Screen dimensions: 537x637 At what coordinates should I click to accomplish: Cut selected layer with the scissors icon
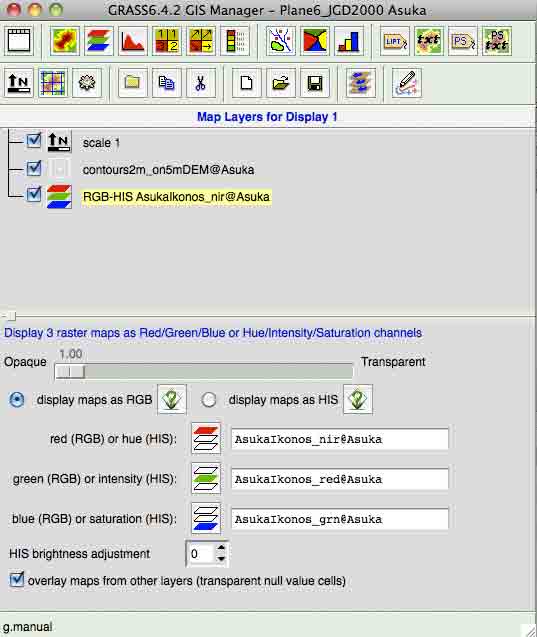tap(201, 83)
